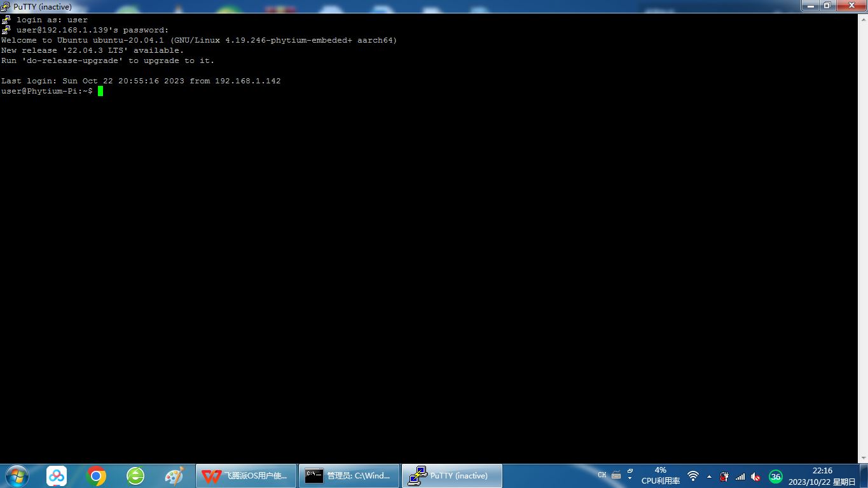Launch Baidu Netdisk from the taskbar
This screenshot has width=868, height=488.
coord(57,475)
